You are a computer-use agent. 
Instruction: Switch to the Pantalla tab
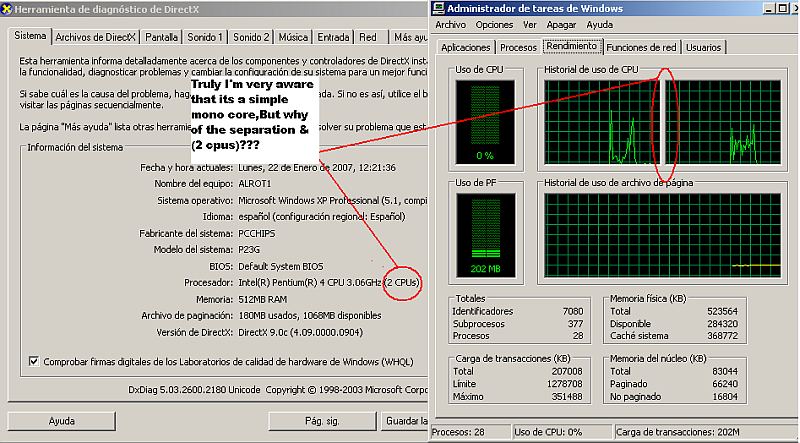pos(161,37)
